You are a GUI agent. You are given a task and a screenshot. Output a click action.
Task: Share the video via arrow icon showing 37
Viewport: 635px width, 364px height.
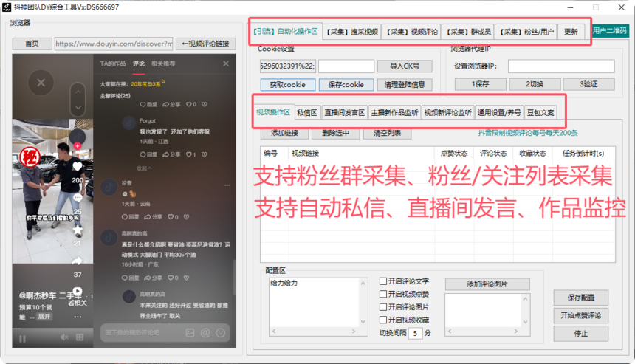click(78, 261)
